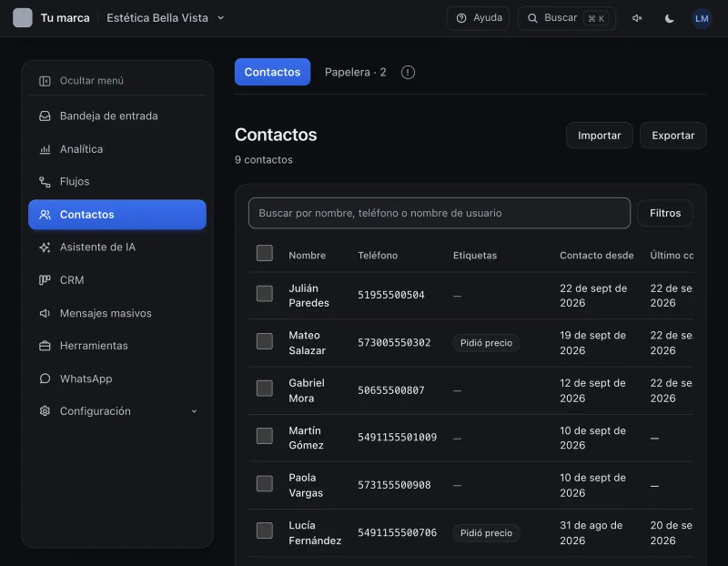Click the contact search input field
This screenshot has height=566, width=728.
click(x=440, y=213)
